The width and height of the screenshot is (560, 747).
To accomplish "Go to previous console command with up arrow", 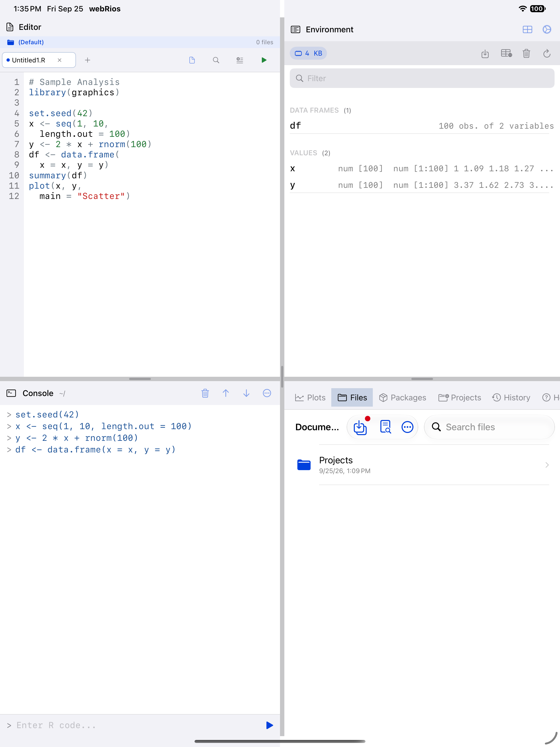I will pyautogui.click(x=226, y=393).
